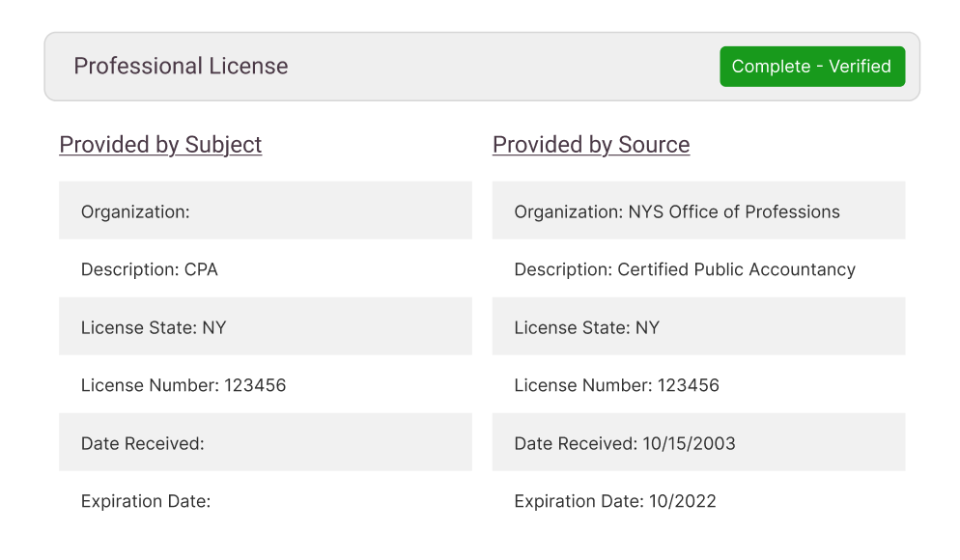The height and width of the screenshot is (560, 960).
Task: Click the Professional License header title
Action: click(181, 66)
